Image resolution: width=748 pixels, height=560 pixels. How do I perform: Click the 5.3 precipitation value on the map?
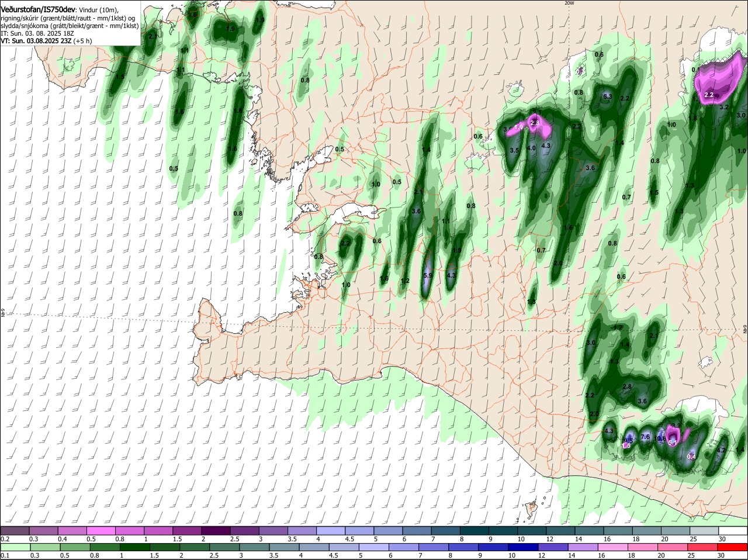click(607, 96)
